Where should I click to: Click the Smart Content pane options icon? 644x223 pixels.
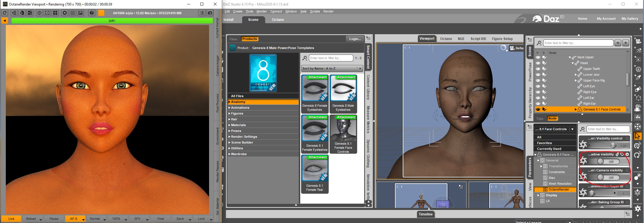click(368, 38)
